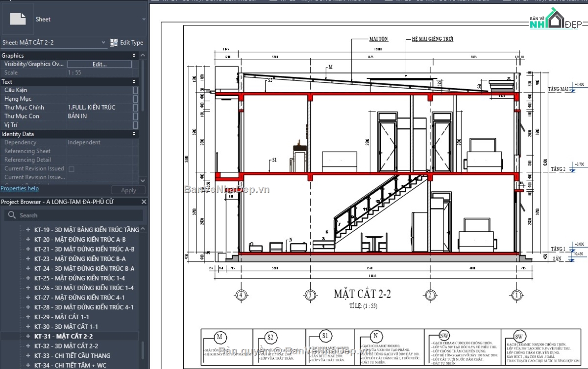
Task: Click the Thư Mục Chính value 1.FULL. KIẾN TRÚC
Action: [x=92, y=108]
